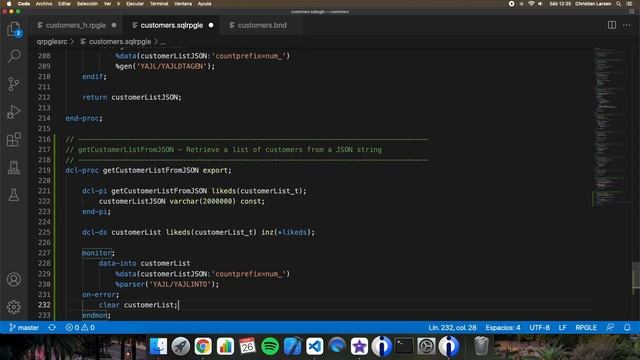The width and height of the screenshot is (640, 360).
Task: Switch to the customers.bnd tab
Action: (x=262, y=25)
